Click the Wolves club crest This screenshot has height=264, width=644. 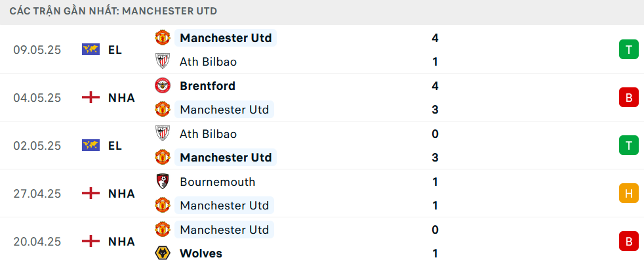[x=162, y=253]
